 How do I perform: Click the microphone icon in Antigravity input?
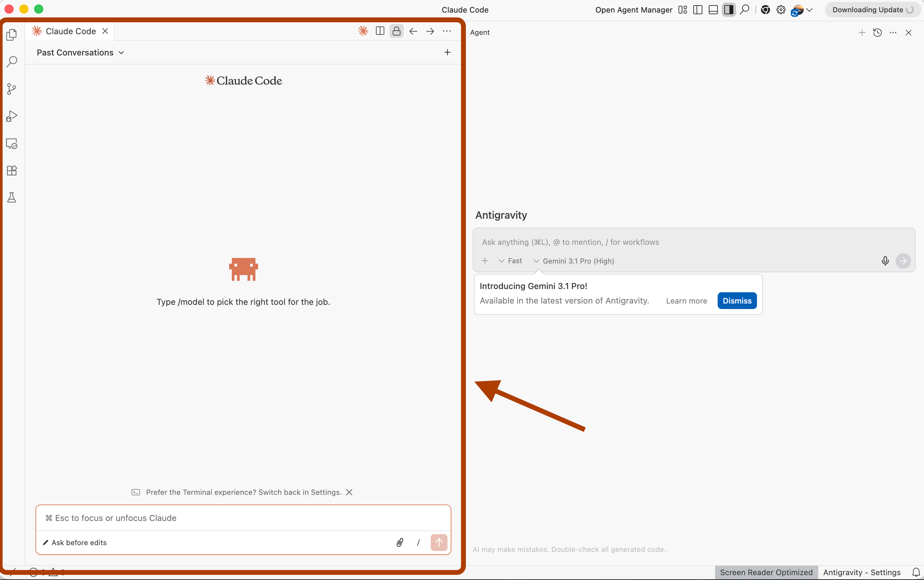coord(885,261)
